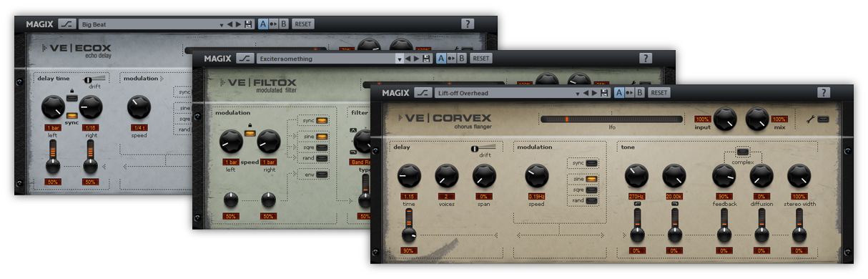Go to next preset in Filtox
The image size is (868, 279).
tap(418, 59)
